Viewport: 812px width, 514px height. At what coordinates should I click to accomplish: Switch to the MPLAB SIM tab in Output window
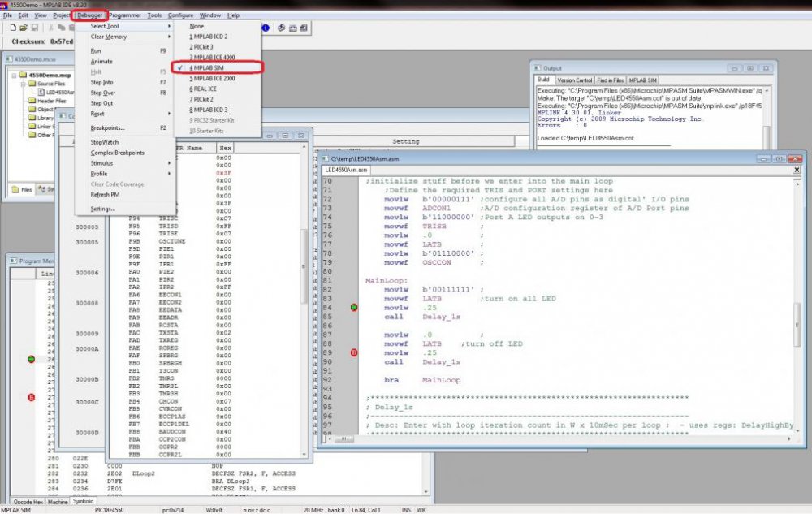644,79
